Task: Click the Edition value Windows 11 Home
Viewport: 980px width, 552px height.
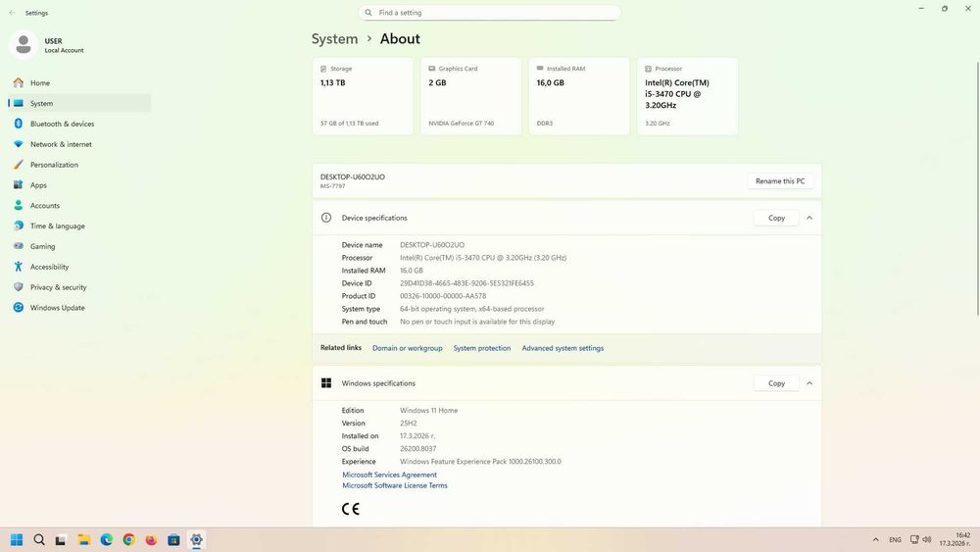Action: (429, 410)
